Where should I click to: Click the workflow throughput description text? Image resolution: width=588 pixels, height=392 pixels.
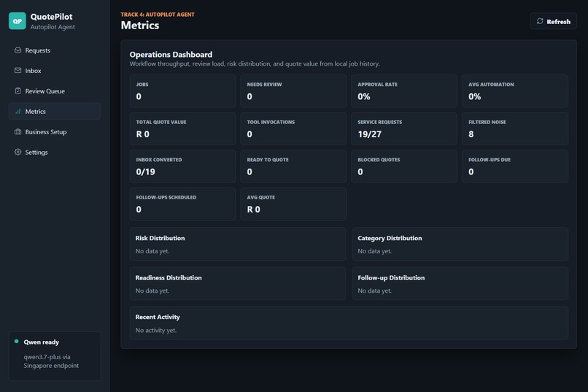pos(255,64)
